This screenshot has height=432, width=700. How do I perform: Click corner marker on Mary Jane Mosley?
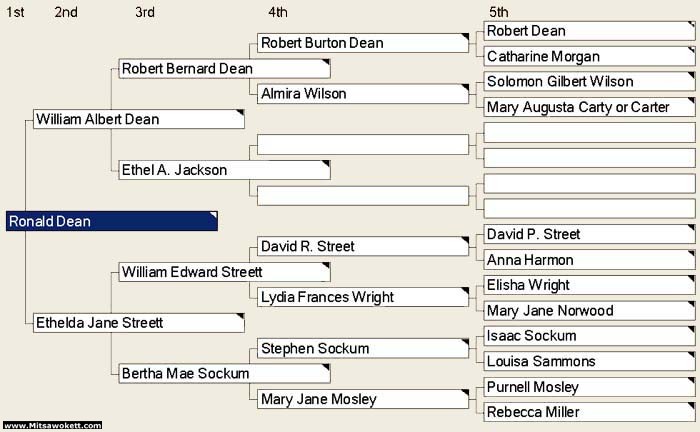[x=465, y=393]
